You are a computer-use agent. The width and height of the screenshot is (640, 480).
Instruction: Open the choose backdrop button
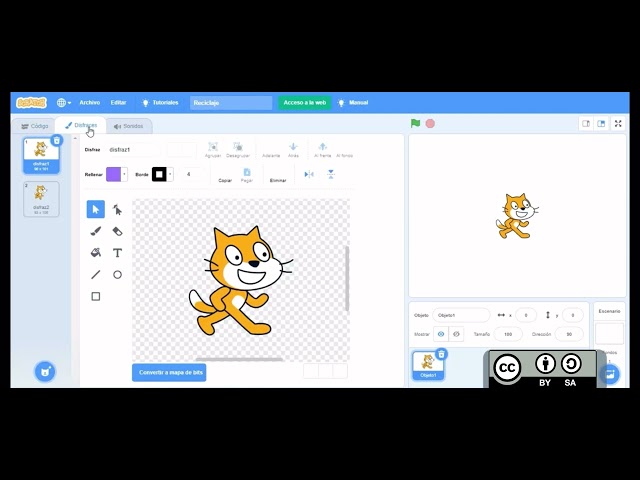(610, 374)
